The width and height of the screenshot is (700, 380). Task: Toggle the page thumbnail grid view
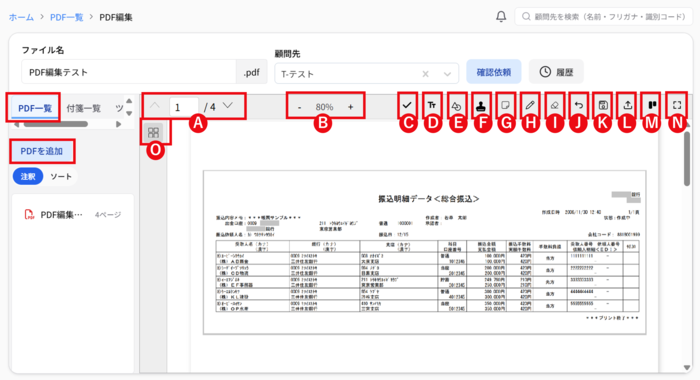click(x=153, y=133)
